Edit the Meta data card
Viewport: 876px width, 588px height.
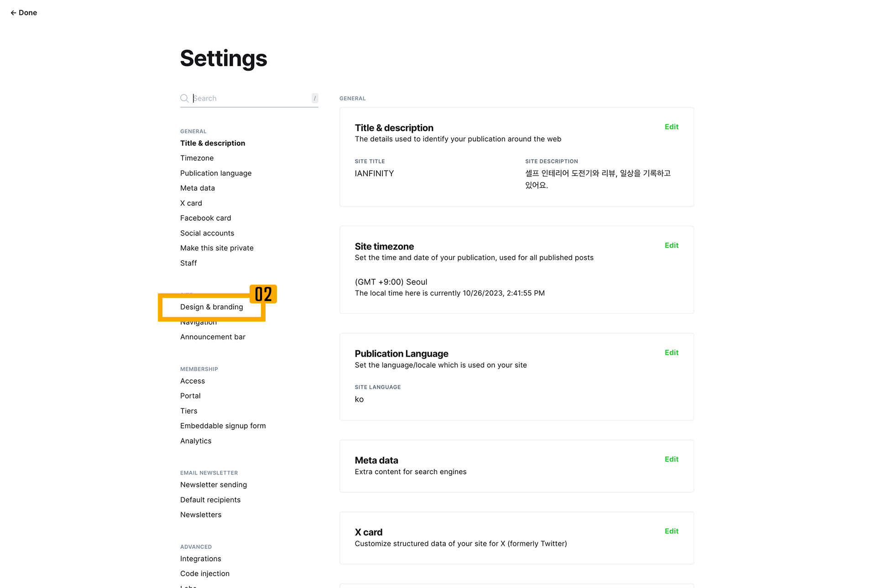point(671,459)
